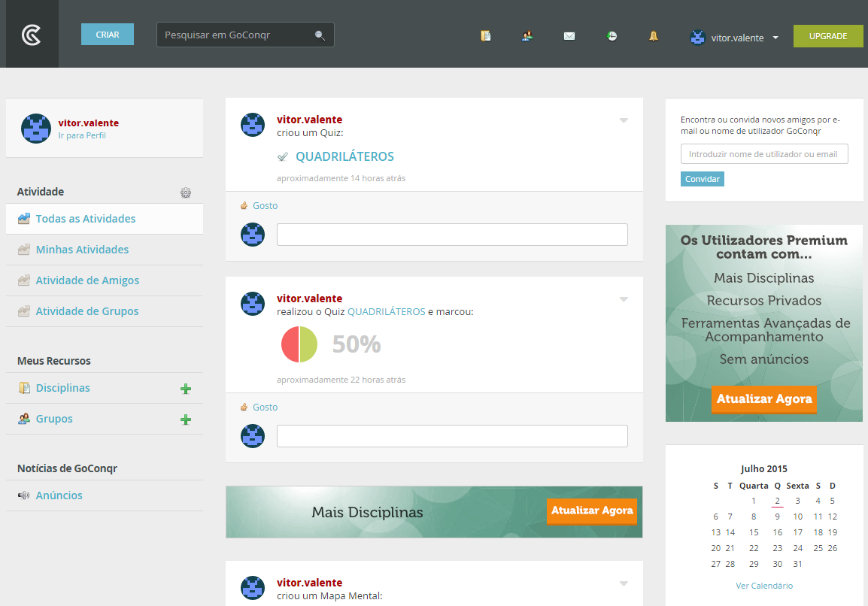Click Gosto under the 50% score post
The image size is (868, 606).
click(x=266, y=408)
